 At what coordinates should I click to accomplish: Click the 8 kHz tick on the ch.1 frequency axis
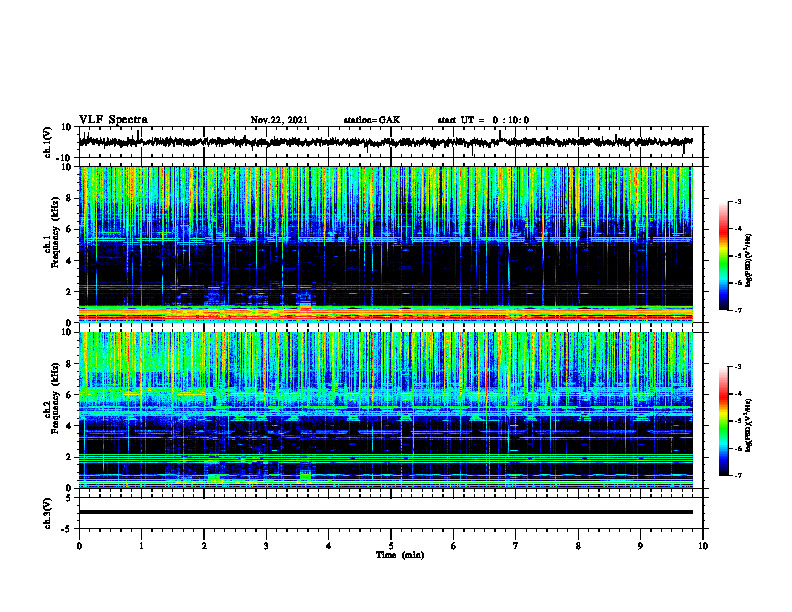(71, 198)
